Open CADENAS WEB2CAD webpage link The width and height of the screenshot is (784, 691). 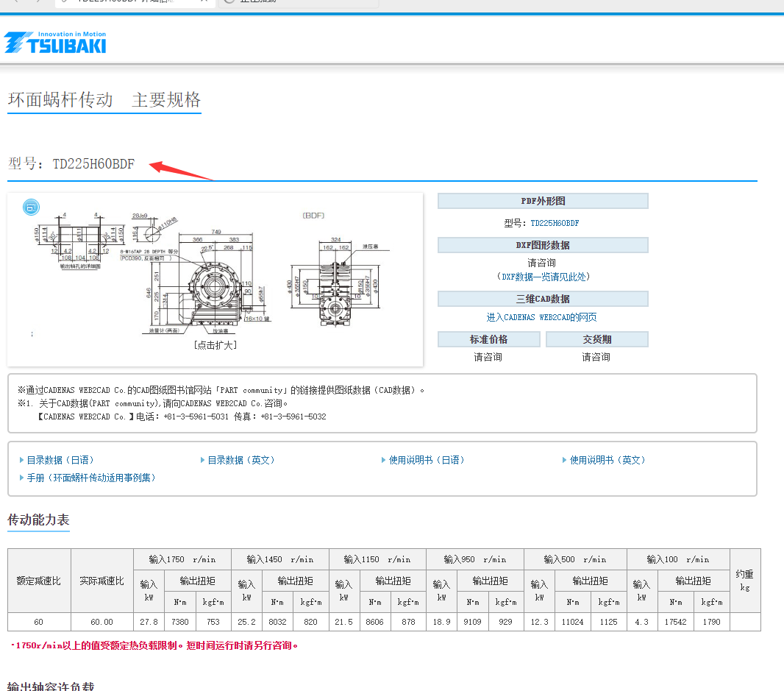tap(542, 316)
